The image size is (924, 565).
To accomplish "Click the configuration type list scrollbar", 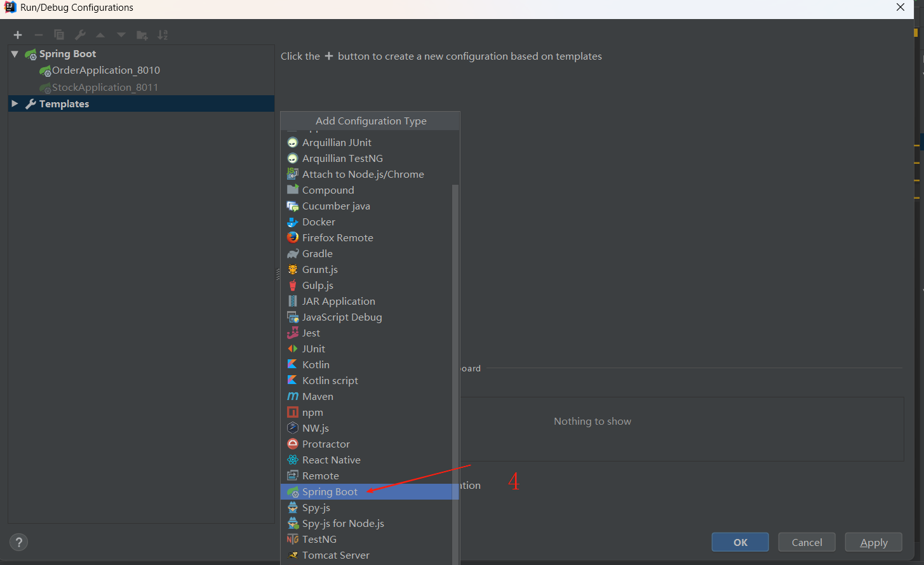I will click(455, 375).
